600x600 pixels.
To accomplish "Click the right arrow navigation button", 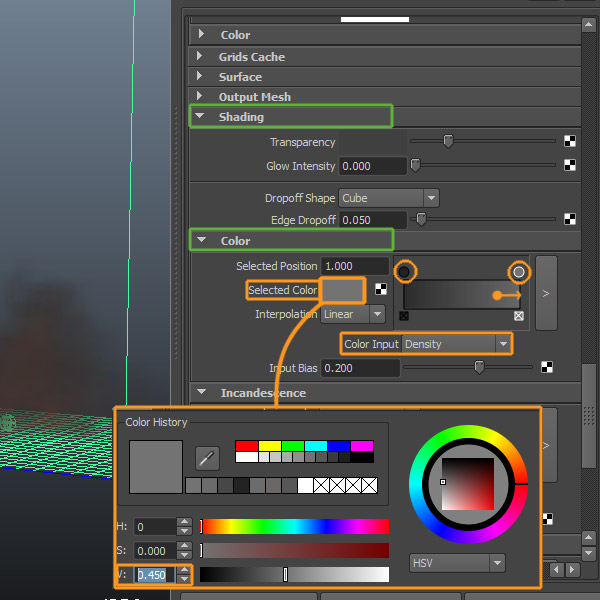I will 572,569.
